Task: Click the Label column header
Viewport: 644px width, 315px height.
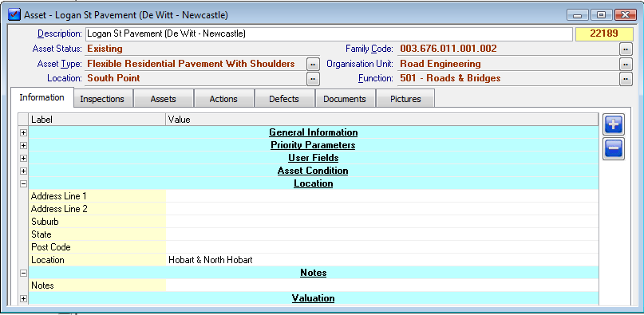Action: click(x=97, y=120)
